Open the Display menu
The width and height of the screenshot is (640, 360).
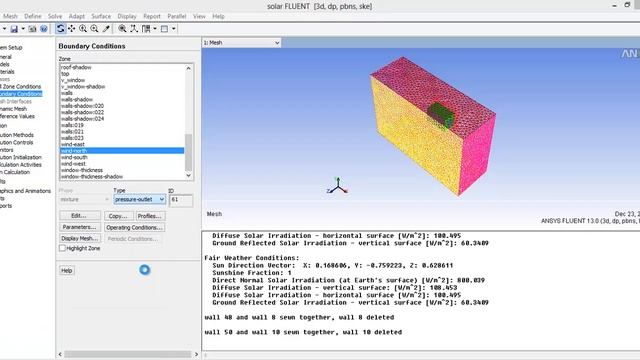127,16
